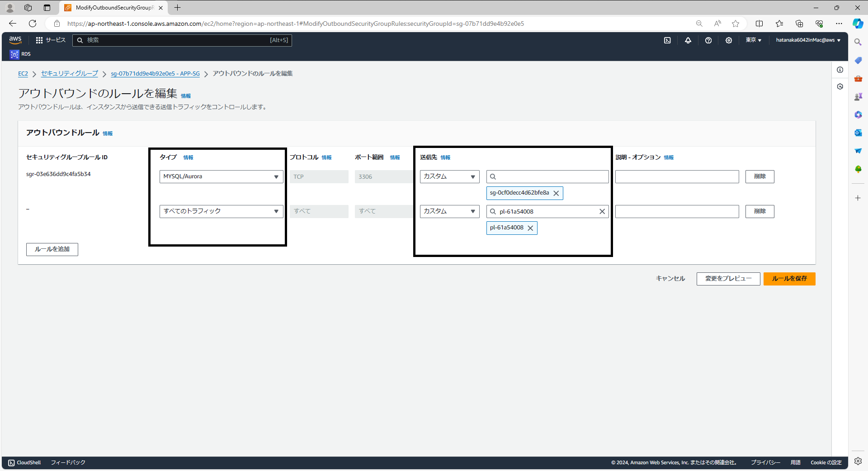Open the hatanaka6042inMac@aws account menu
The width and height of the screenshot is (868, 471).
point(808,40)
